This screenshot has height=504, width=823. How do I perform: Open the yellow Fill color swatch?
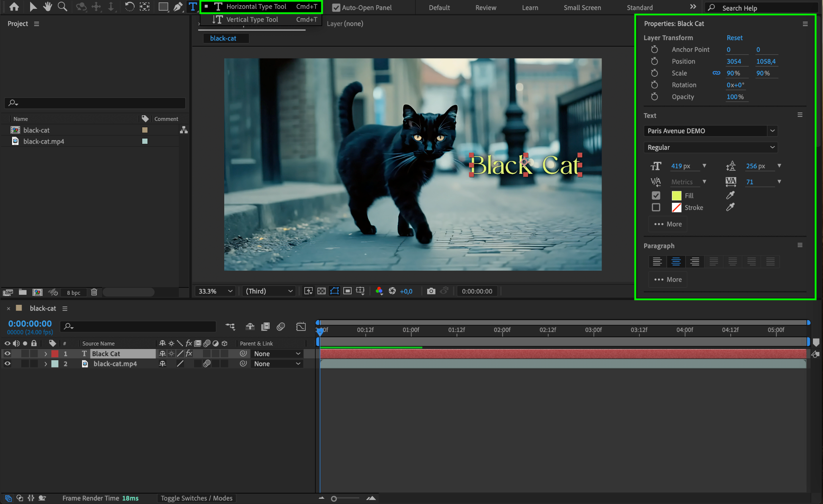676,196
